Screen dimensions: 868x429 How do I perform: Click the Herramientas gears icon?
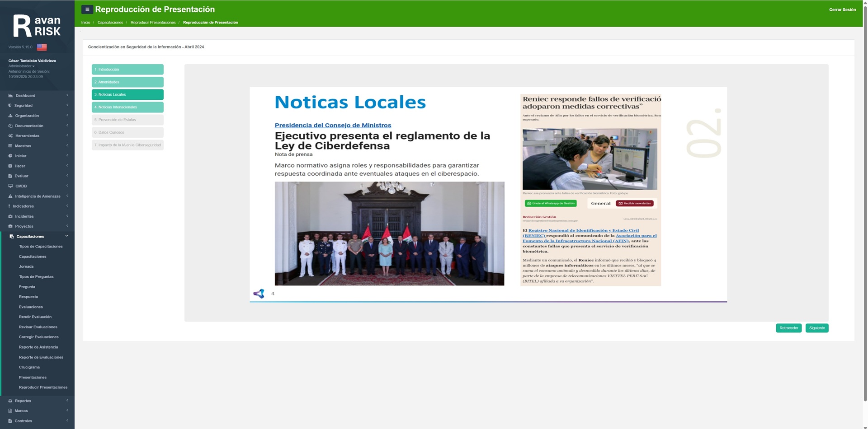[x=10, y=136]
